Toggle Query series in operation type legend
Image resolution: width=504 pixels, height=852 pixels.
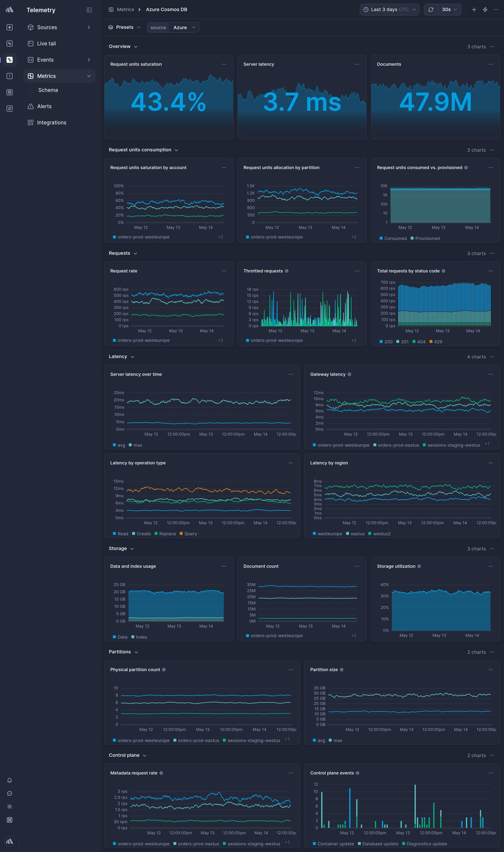189,534
